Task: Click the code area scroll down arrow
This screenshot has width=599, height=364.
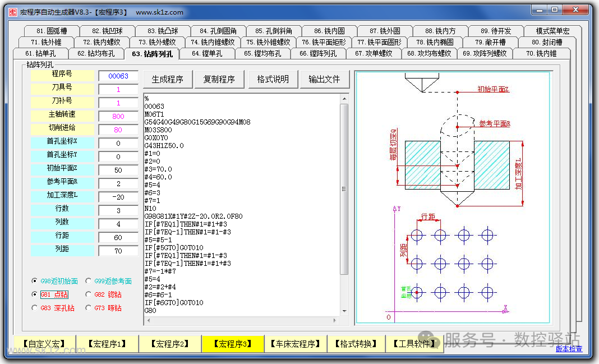Action: point(344,311)
